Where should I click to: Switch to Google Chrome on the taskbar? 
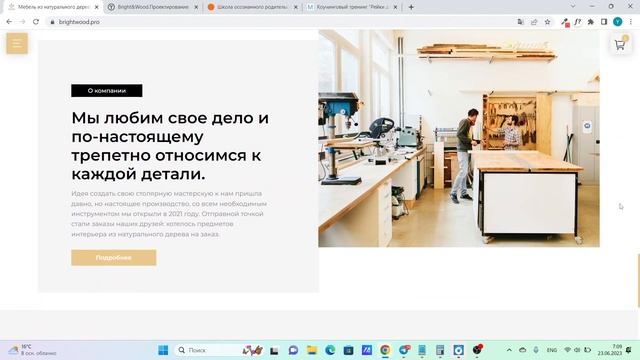click(385, 350)
